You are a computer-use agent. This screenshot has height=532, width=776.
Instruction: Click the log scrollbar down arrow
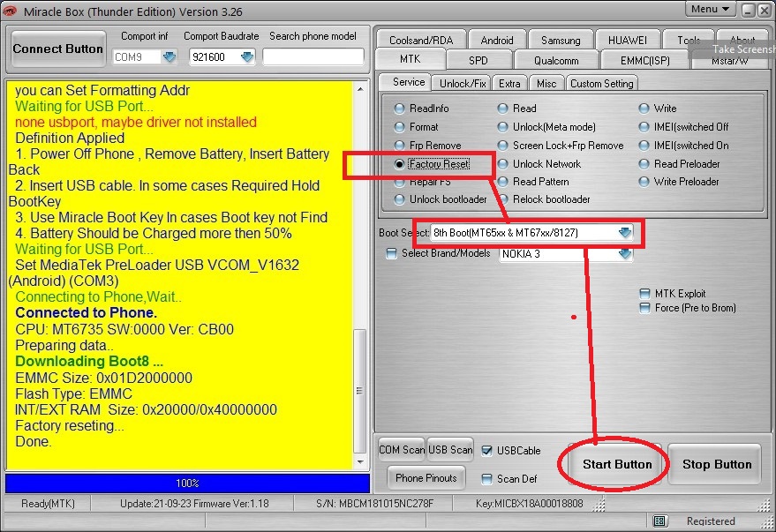[360, 461]
